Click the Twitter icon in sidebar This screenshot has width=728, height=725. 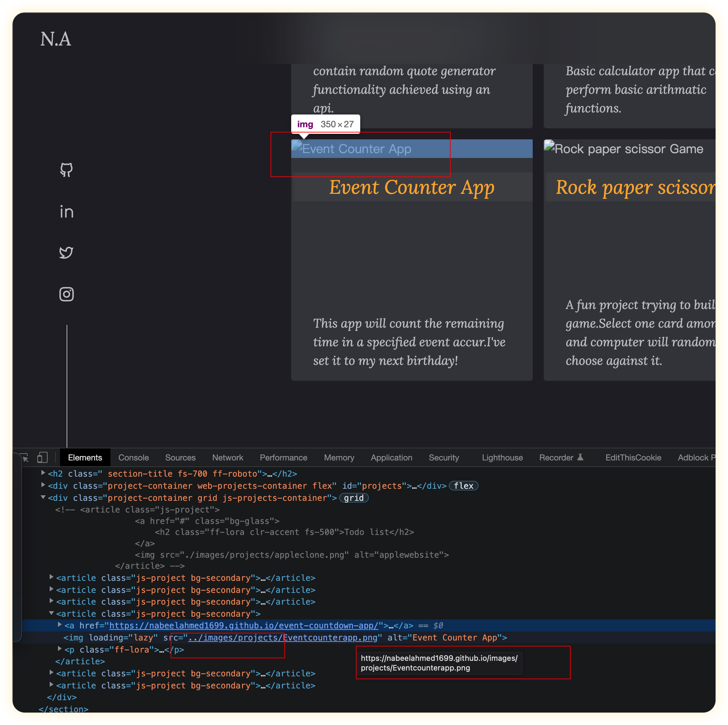67,253
